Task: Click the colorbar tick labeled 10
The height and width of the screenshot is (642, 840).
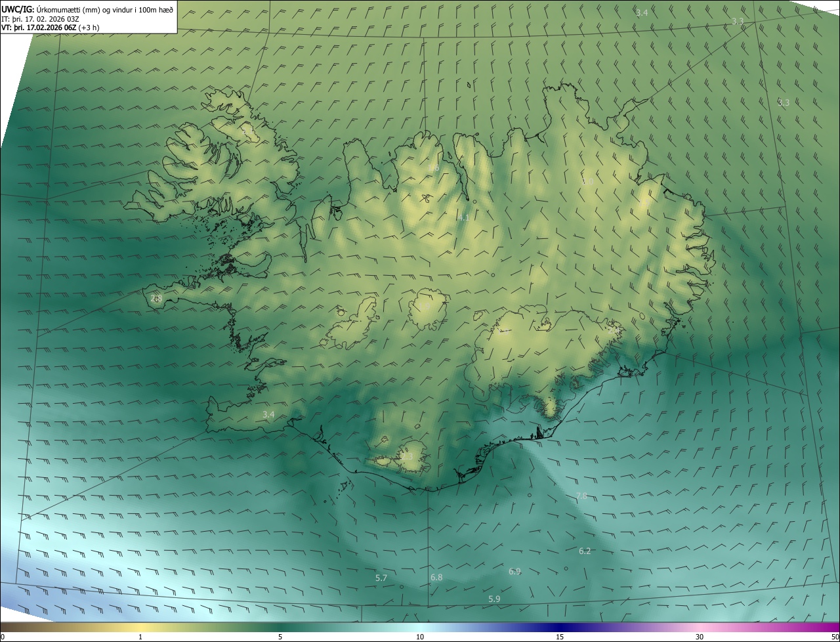Action: 420,637
